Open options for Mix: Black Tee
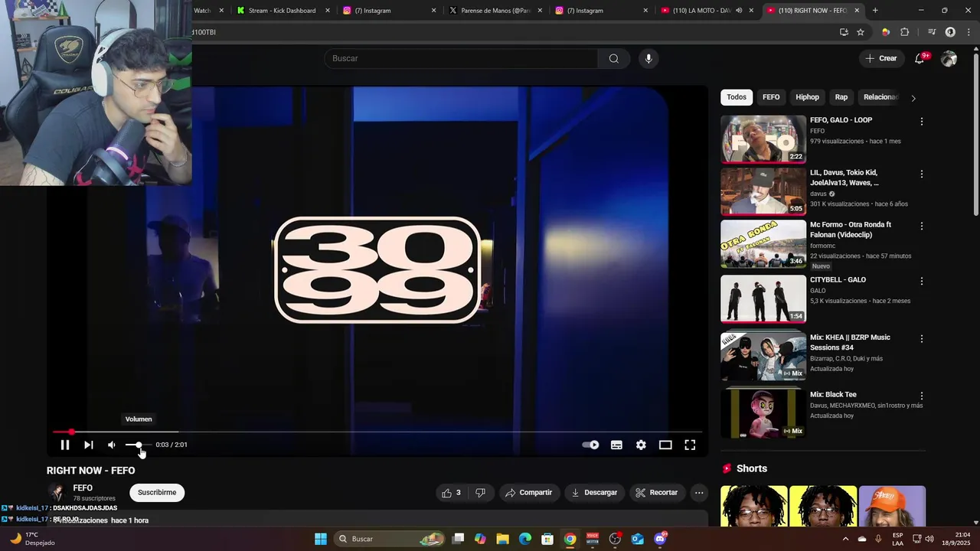980x551 pixels. 922,396
